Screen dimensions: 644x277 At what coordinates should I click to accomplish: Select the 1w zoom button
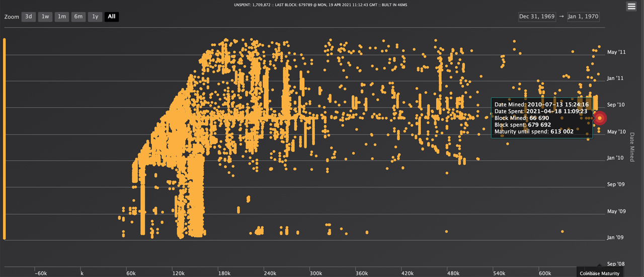tap(45, 17)
